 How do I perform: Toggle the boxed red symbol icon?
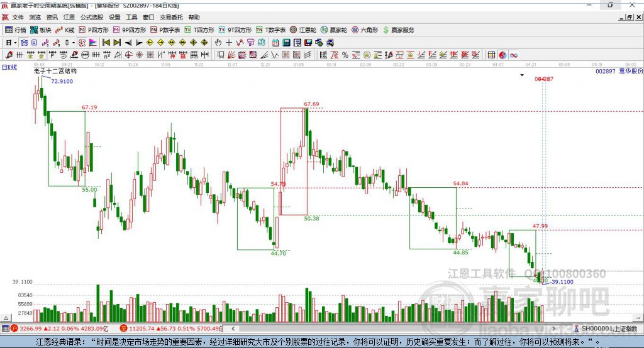point(82,43)
